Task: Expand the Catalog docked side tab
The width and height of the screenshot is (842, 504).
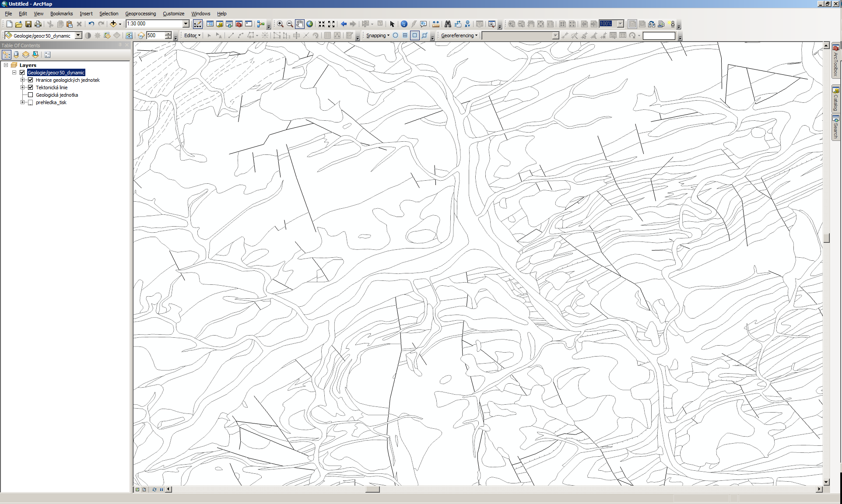Action: 835,99
